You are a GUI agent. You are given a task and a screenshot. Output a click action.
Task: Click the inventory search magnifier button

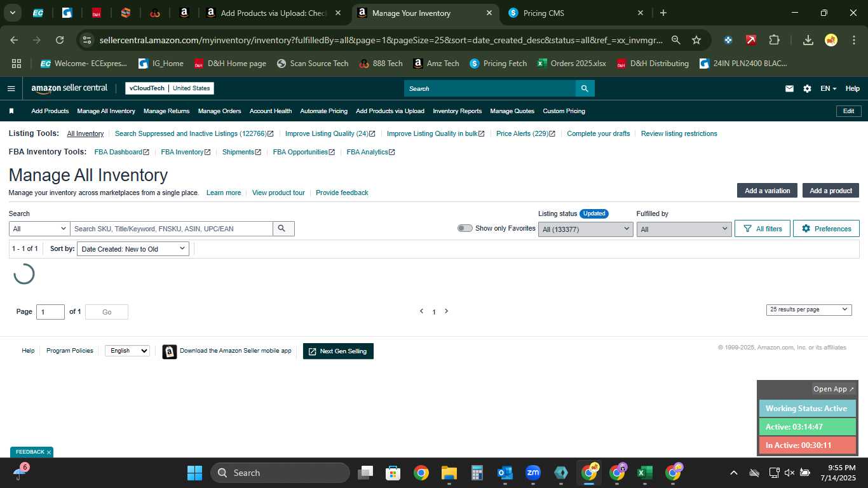point(283,229)
